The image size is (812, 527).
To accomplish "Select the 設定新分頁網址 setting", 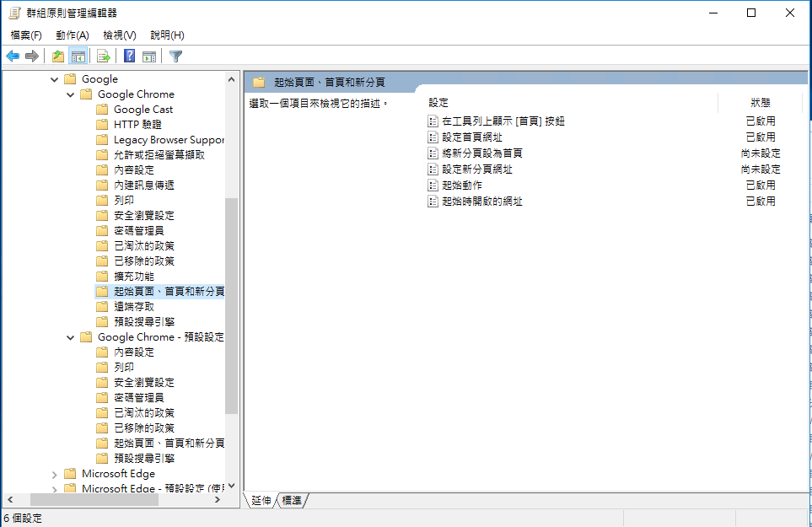I will click(x=477, y=169).
